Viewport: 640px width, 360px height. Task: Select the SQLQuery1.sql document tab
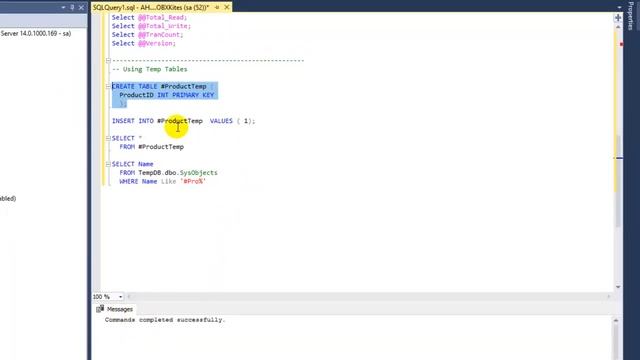point(151,7)
